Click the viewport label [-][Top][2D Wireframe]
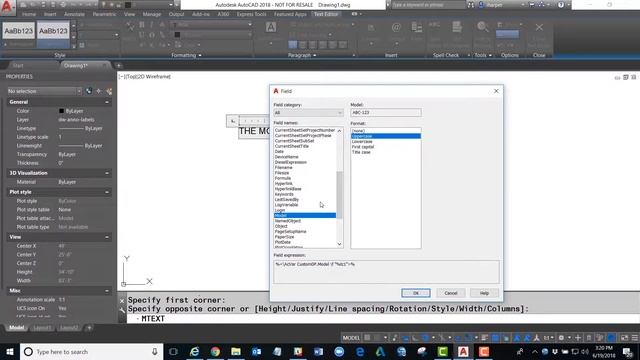The height and width of the screenshot is (360, 640). pyautogui.click(x=144, y=77)
